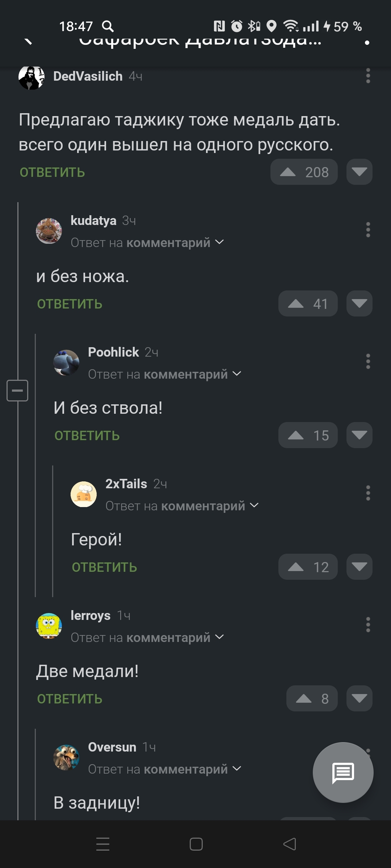
Task: Upvote lerroys' comment "Две медали!"
Action: click(304, 699)
